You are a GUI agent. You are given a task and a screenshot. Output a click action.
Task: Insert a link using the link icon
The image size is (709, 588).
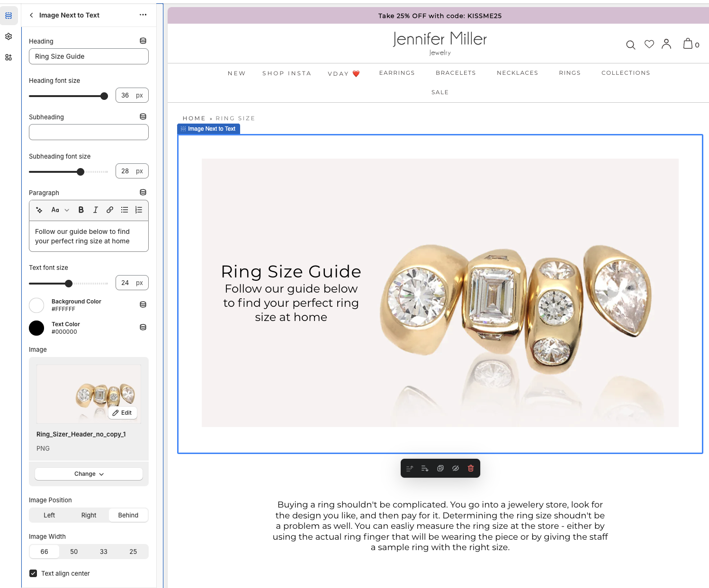(x=110, y=210)
